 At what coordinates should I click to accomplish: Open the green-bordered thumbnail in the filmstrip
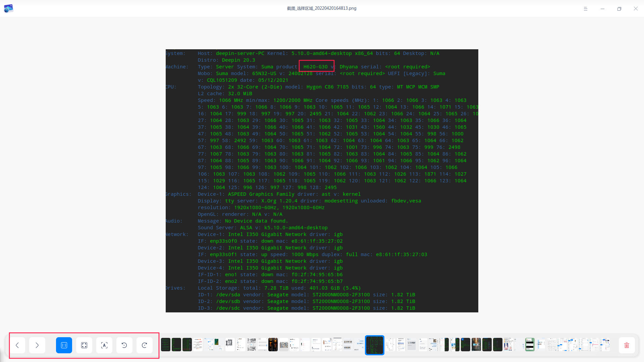pyautogui.click(x=530, y=345)
